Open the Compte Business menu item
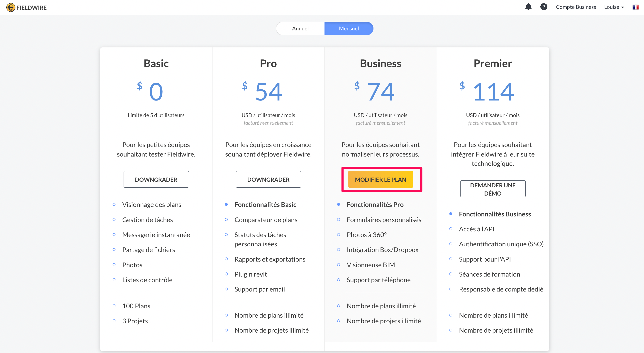This screenshot has height=353, width=644. 576,7
